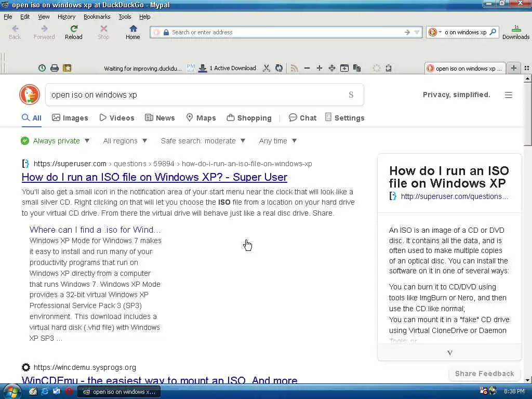Open the View menu
This screenshot has height=399, width=532.
pos(44,17)
